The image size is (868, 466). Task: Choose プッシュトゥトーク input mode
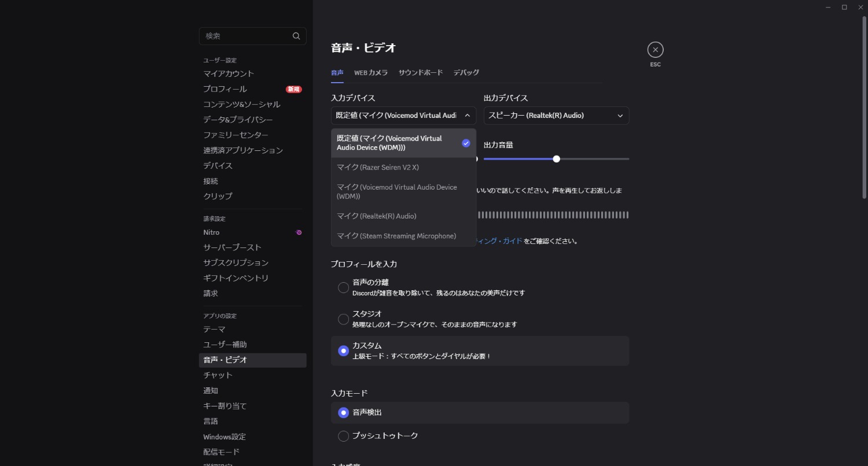click(343, 436)
